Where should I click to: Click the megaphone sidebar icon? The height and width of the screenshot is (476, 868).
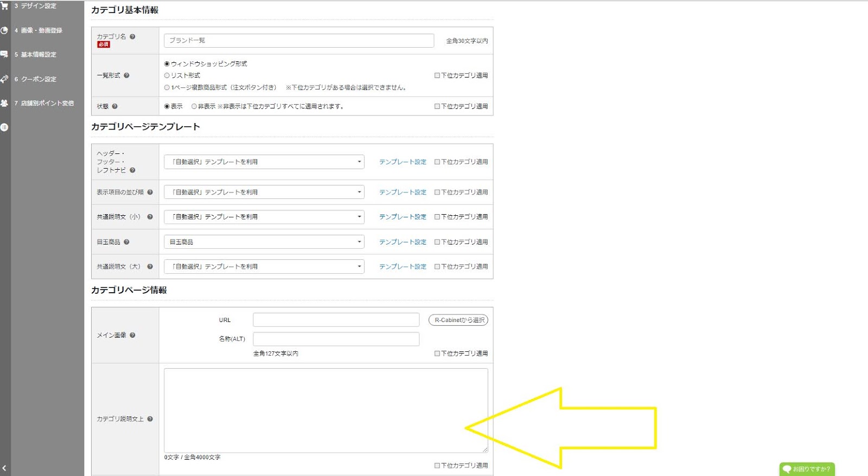(x=4, y=79)
